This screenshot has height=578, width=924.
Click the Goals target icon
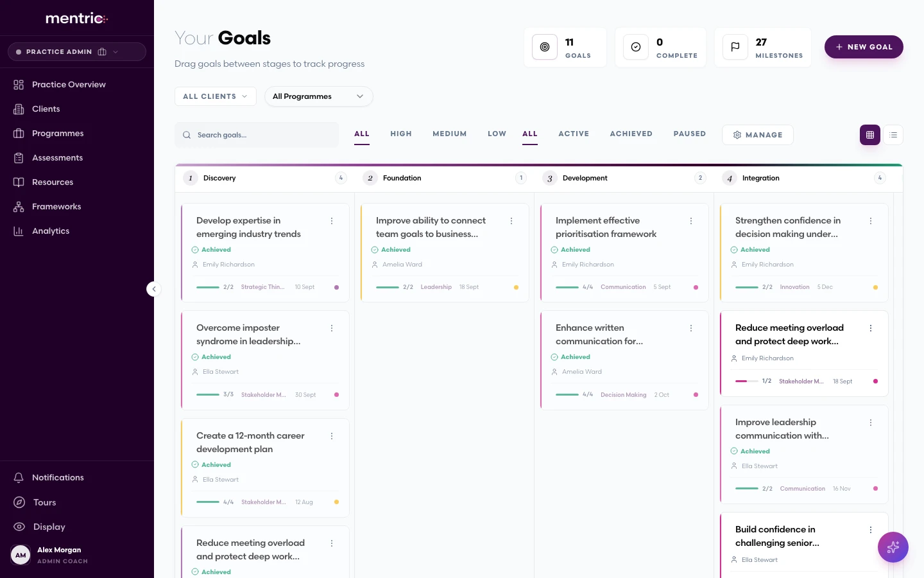pos(545,47)
